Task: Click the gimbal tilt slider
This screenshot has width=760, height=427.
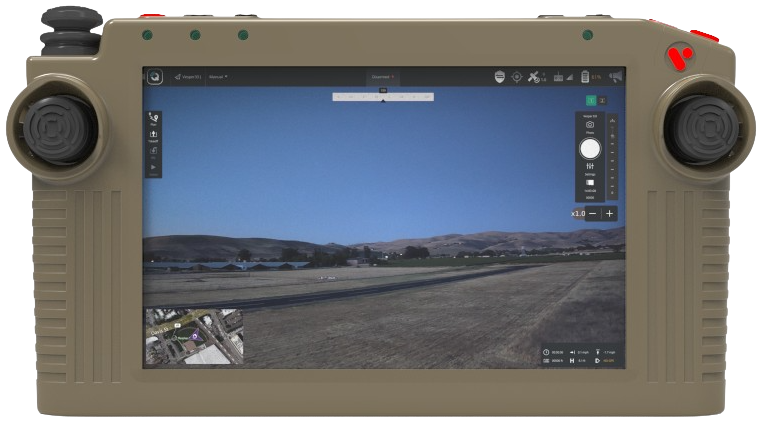Action: [612, 156]
